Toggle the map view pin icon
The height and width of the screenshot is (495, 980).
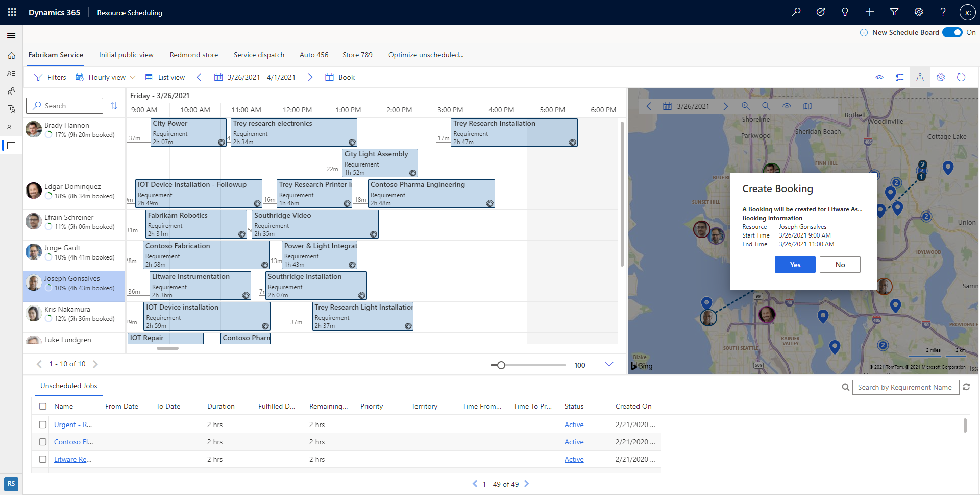pos(920,77)
